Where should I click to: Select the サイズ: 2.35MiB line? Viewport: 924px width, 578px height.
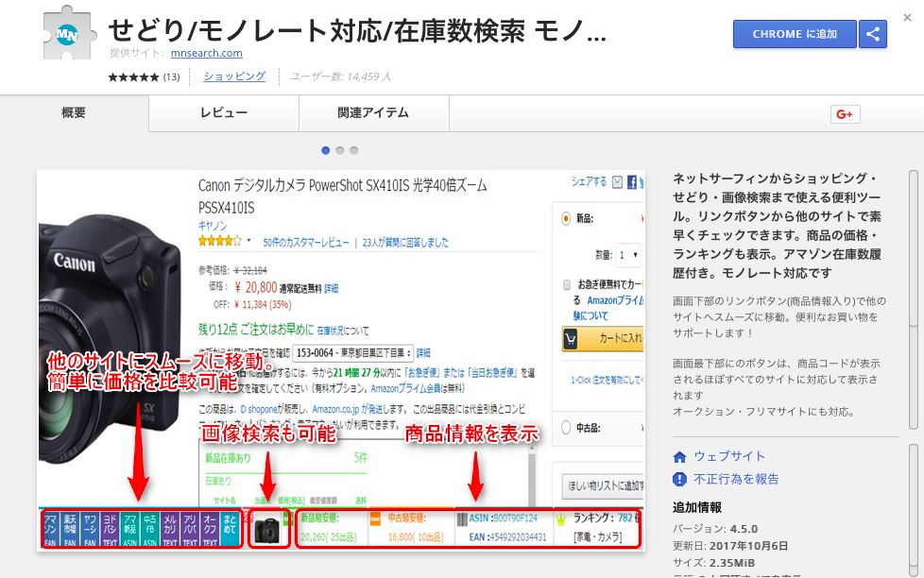(x=713, y=563)
